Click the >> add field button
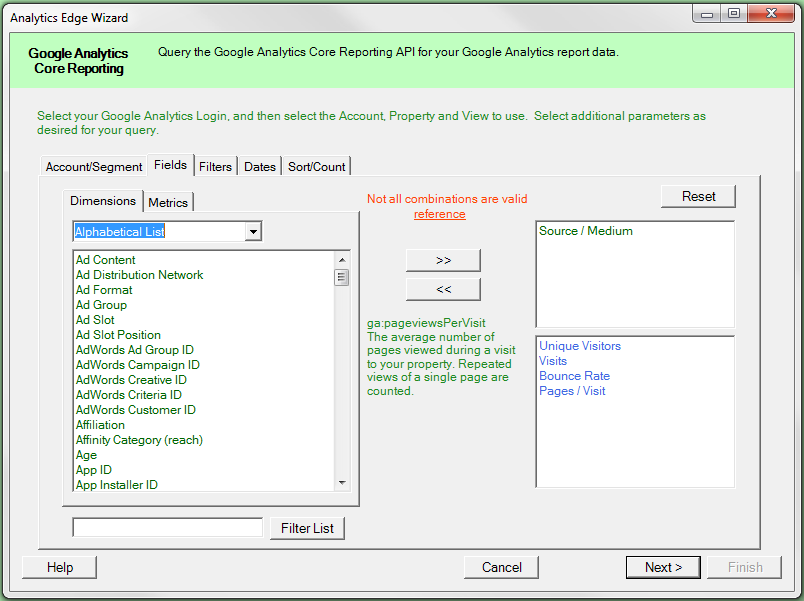Viewport: 804px width, 601px height. [443, 260]
